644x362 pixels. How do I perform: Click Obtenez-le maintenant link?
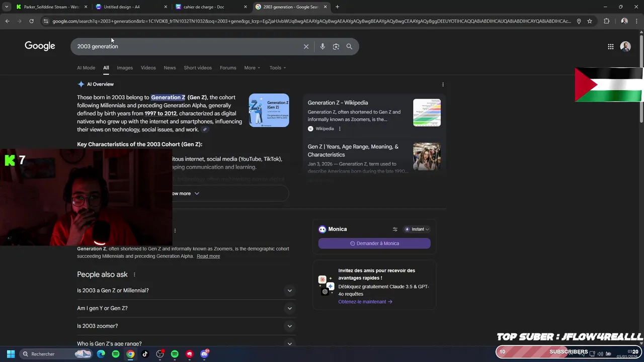coord(365,302)
